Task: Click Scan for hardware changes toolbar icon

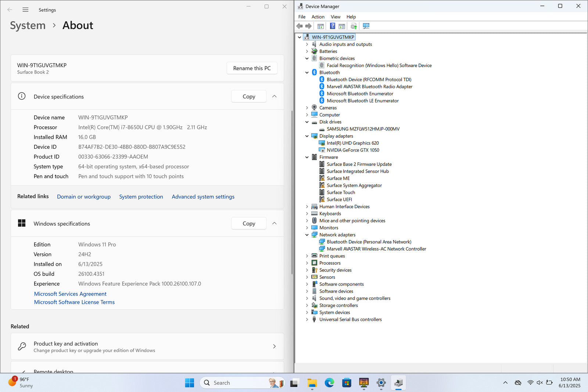Action: (366, 26)
